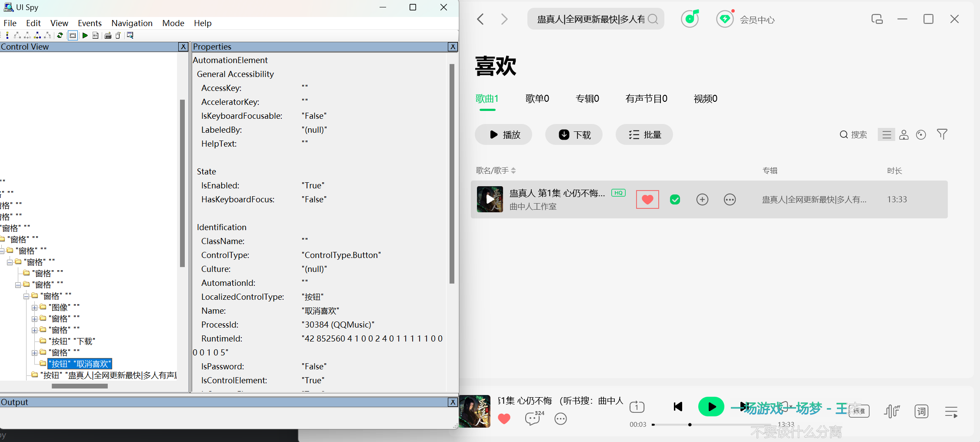This screenshot has width=980, height=442.
Task: Switch to the 歌曲1 tab
Action: (x=487, y=99)
